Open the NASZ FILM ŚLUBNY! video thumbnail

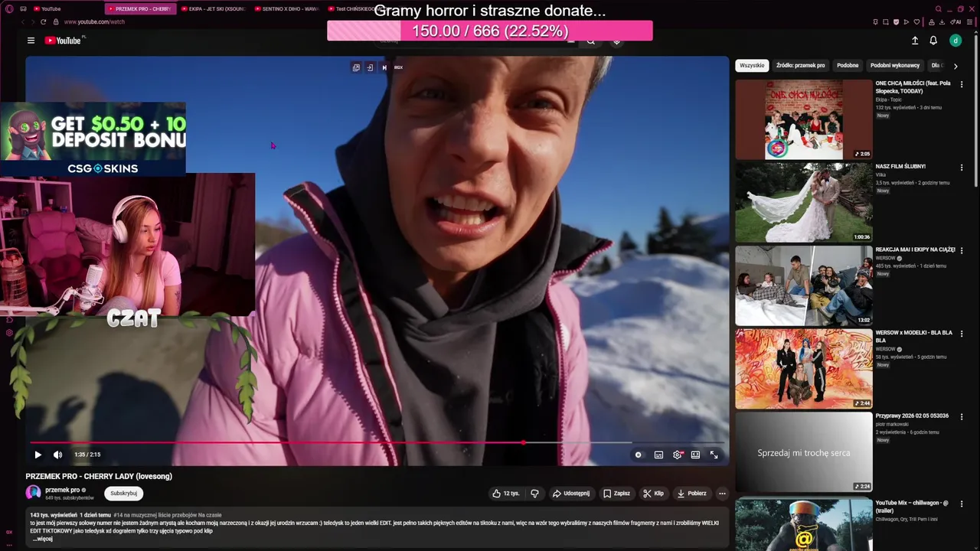click(x=803, y=203)
